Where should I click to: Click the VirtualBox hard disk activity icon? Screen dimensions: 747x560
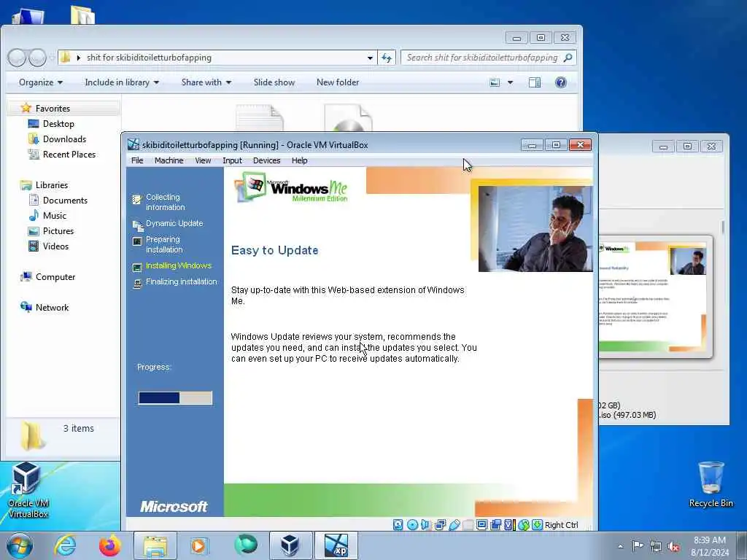398,525
